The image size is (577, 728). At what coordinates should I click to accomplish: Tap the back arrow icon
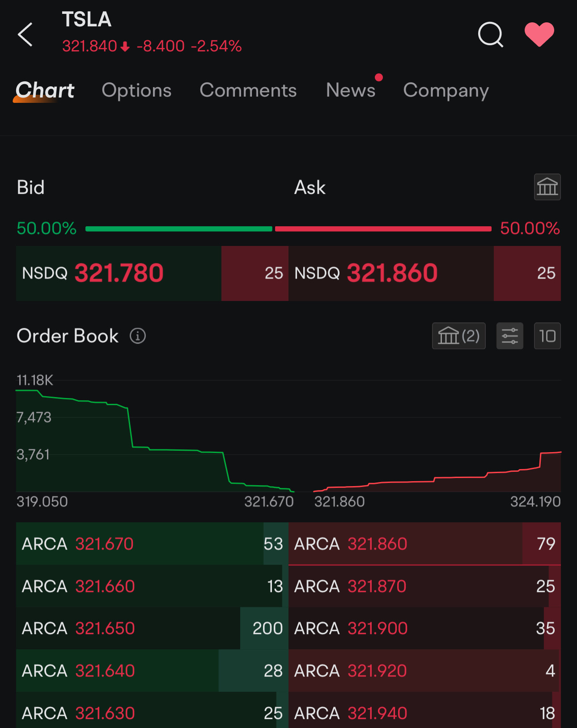coord(25,34)
